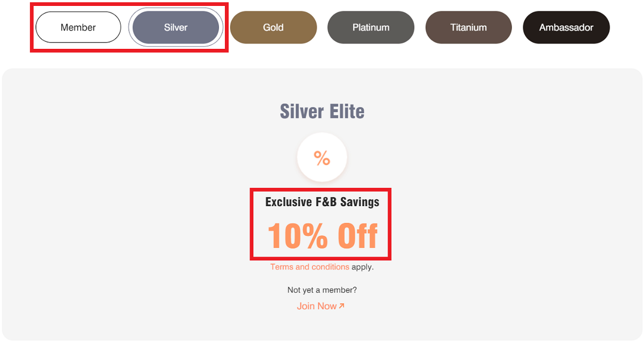
Task: Open the Terms and conditions link
Action: click(x=310, y=267)
